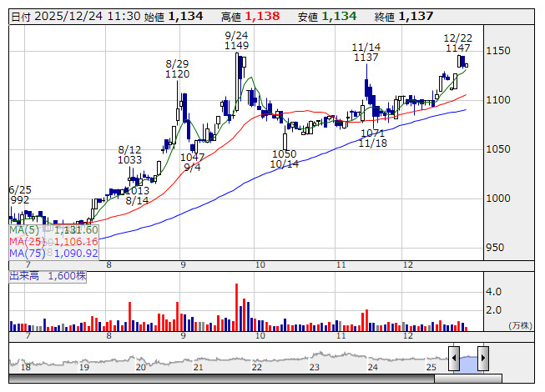The width and height of the screenshot is (545, 392).
Task: Click the 6/25 992 label
Action: pos(20,195)
